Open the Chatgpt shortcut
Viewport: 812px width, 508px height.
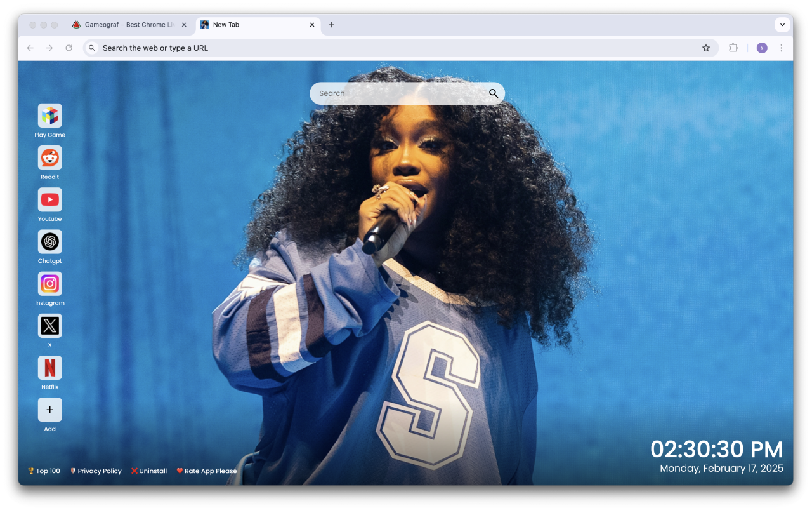(49, 242)
